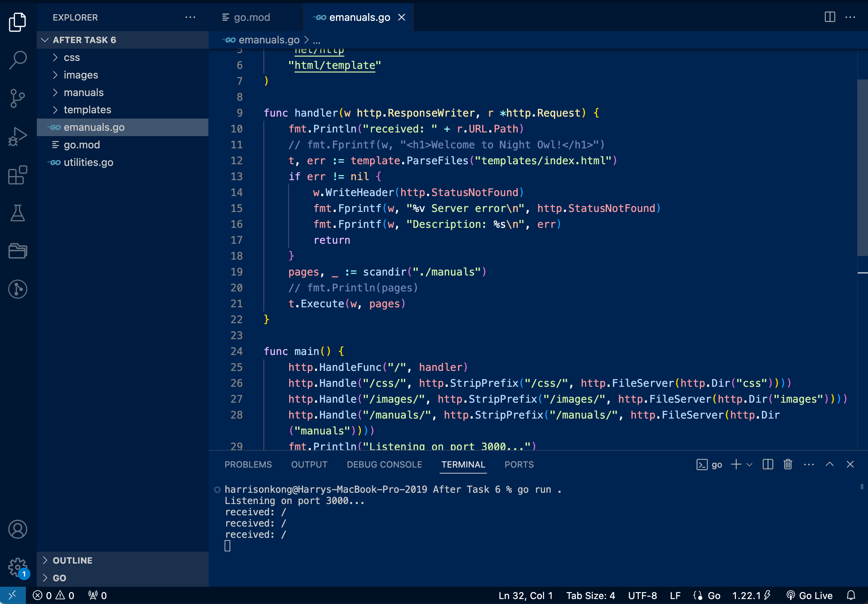
Task: Open the Search view in activity bar
Action: click(x=17, y=60)
